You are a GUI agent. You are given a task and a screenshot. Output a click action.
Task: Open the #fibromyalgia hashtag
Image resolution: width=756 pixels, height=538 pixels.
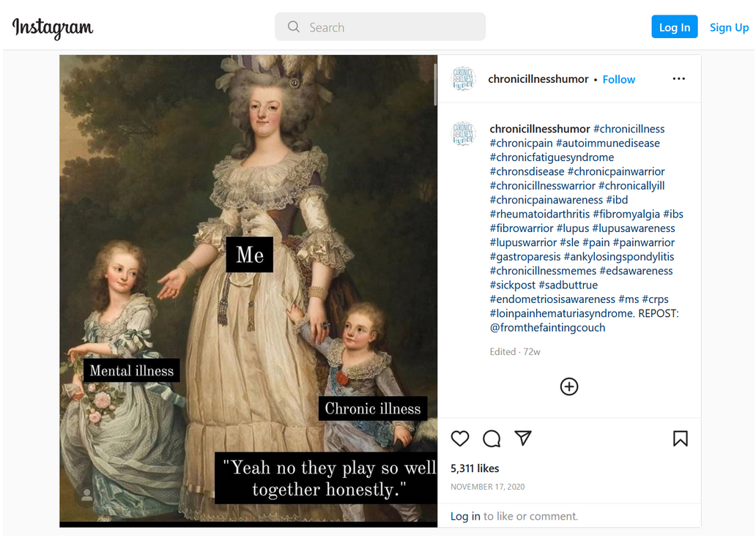pos(626,214)
